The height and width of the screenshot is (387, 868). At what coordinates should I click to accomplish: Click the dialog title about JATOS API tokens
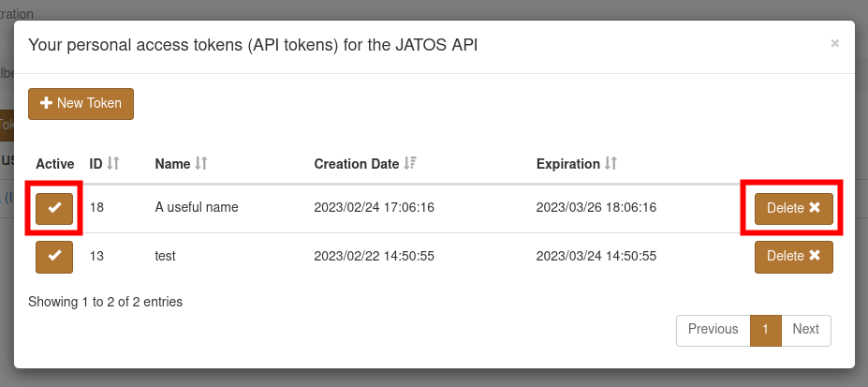pyautogui.click(x=253, y=45)
